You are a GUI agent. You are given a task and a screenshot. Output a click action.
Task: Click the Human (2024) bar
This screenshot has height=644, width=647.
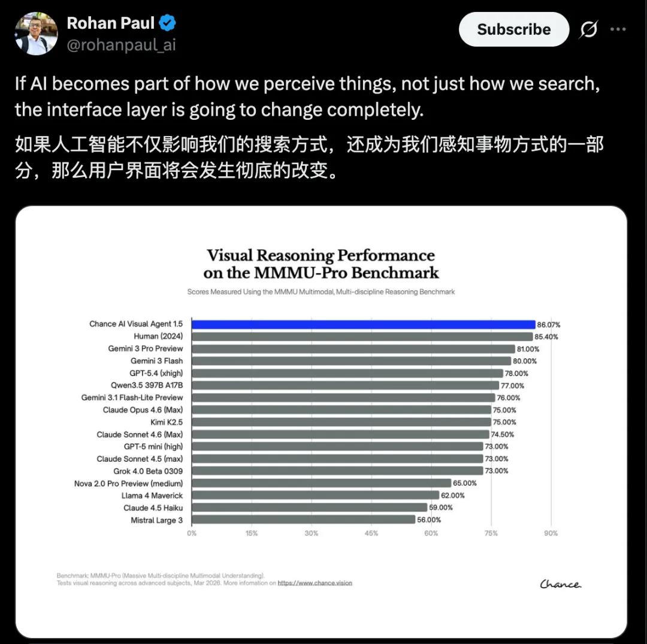click(x=361, y=337)
